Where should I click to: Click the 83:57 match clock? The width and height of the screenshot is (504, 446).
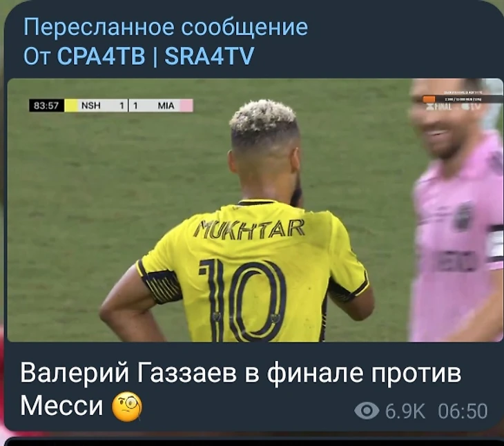click(x=47, y=106)
